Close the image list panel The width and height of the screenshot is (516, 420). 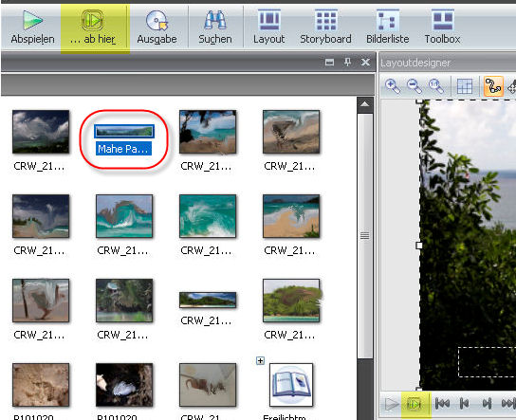point(365,62)
